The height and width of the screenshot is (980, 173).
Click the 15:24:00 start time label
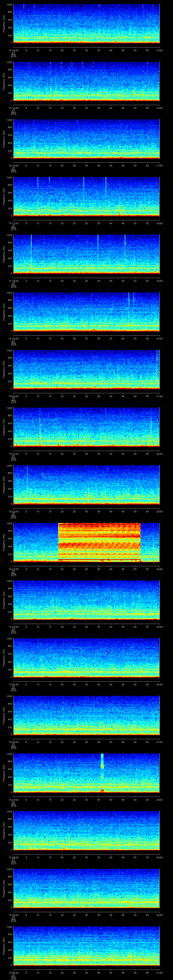(x=13, y=627)
